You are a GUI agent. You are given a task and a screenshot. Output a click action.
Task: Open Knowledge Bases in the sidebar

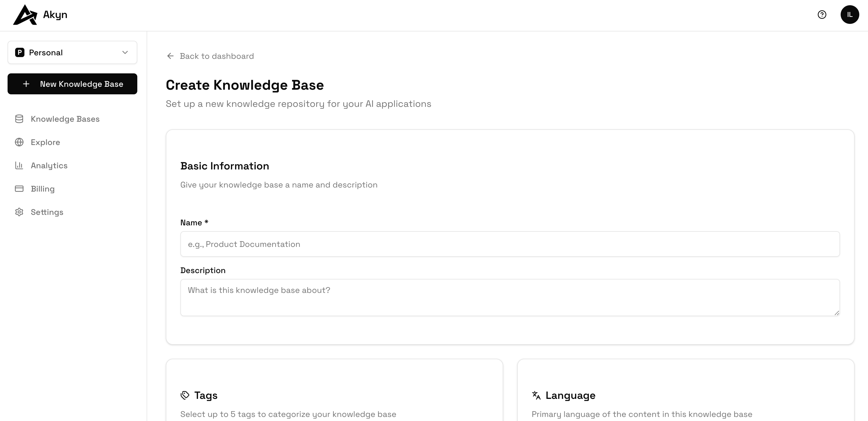coord(65,119)
